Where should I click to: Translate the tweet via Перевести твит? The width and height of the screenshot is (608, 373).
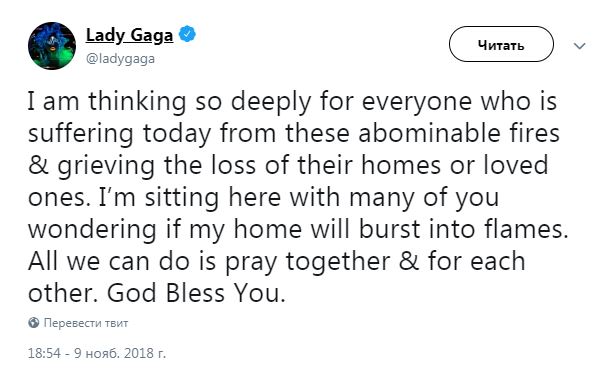[x=86, y=323]
